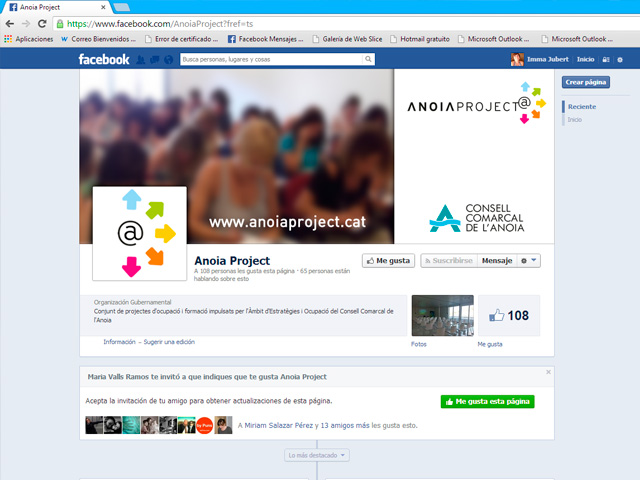Open messages icon in Facebook bar
The height and width of the screenshot is (480, 640).
pyautogui.click(x=154, y=60)
